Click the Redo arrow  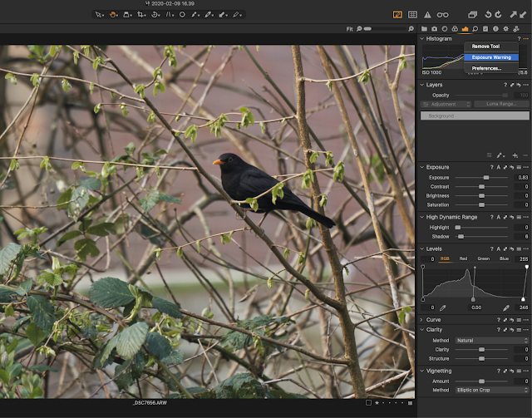pyautogui.click(x=498, y=14)
